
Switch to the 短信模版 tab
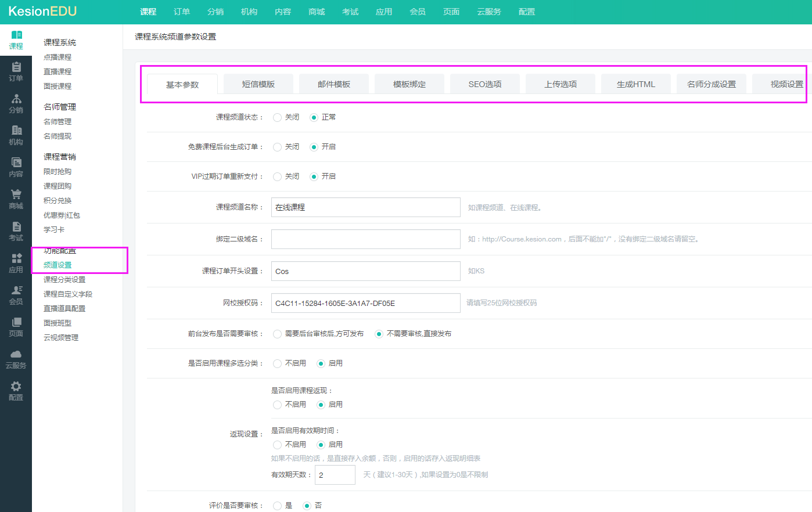click(x=258, y=84)
